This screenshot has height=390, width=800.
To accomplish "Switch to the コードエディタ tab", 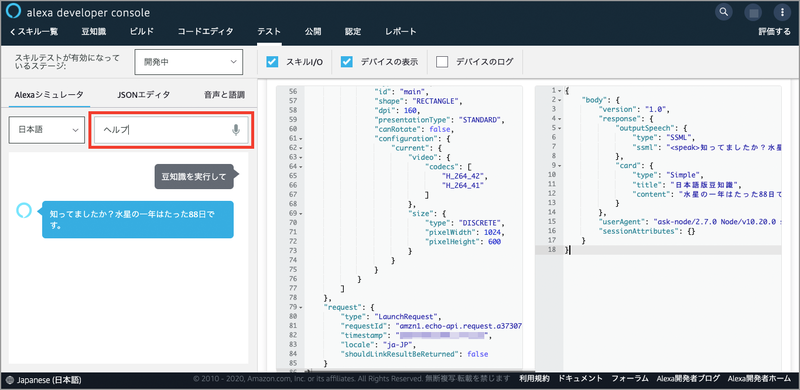I will click(x=206, y=32).
